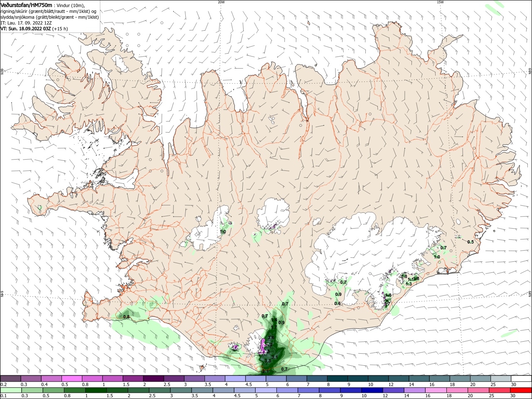Select lower green swatch between 0.5 and 0.8
This screenshot has width=532, height=399.
pos(53,390)
